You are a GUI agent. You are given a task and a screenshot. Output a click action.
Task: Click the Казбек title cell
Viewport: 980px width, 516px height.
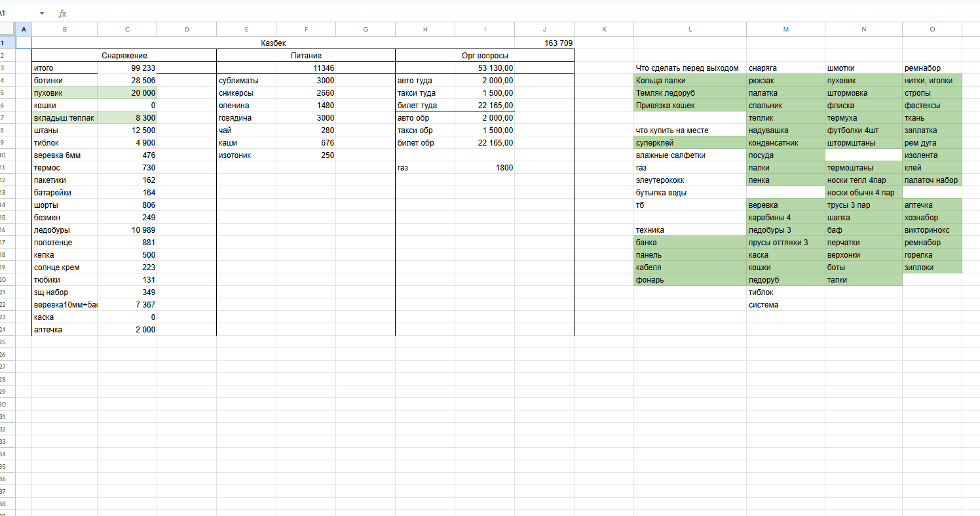273,43
